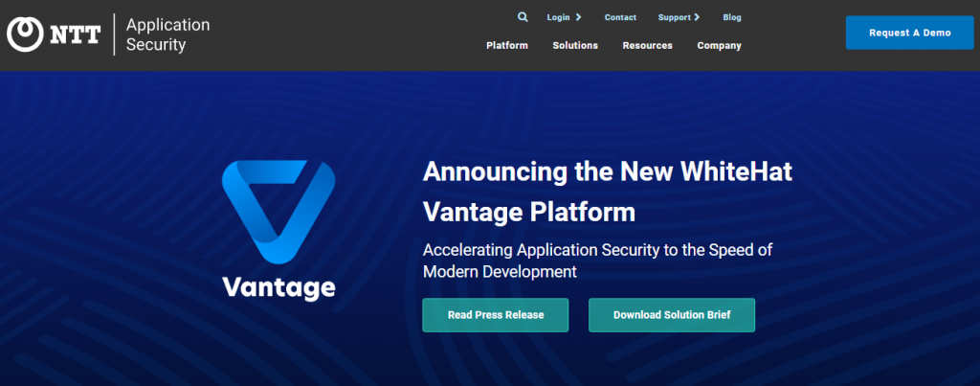Screen dimensions: 980x386
Task: Open the Company menu
Action: click(x=719, y=46)
